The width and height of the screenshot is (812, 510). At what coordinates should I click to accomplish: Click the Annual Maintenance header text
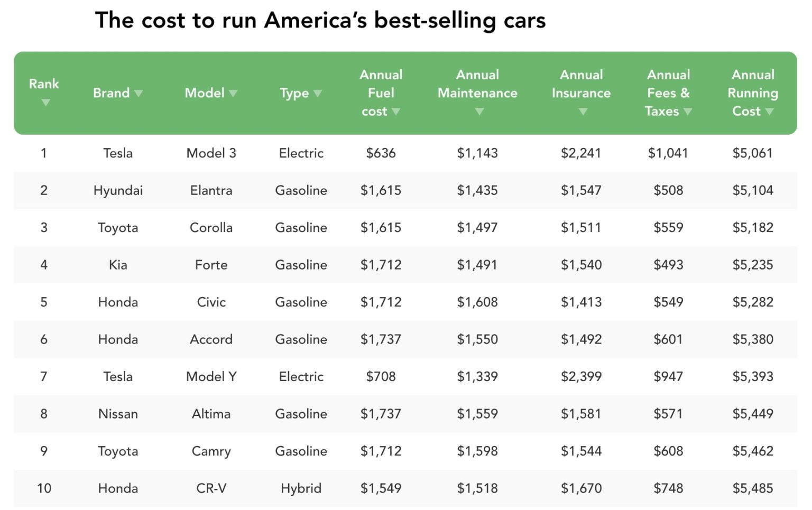coord(477,84)
